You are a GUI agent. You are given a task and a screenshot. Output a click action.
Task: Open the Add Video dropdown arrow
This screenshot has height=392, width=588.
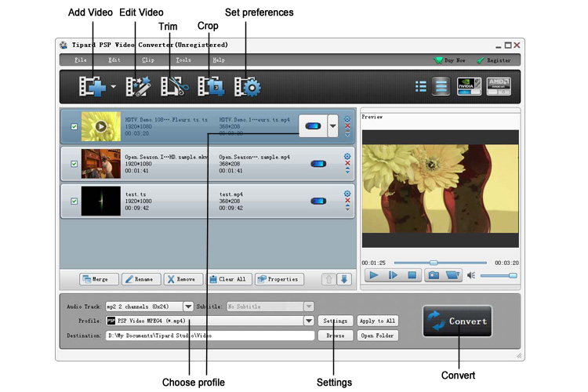113,87
